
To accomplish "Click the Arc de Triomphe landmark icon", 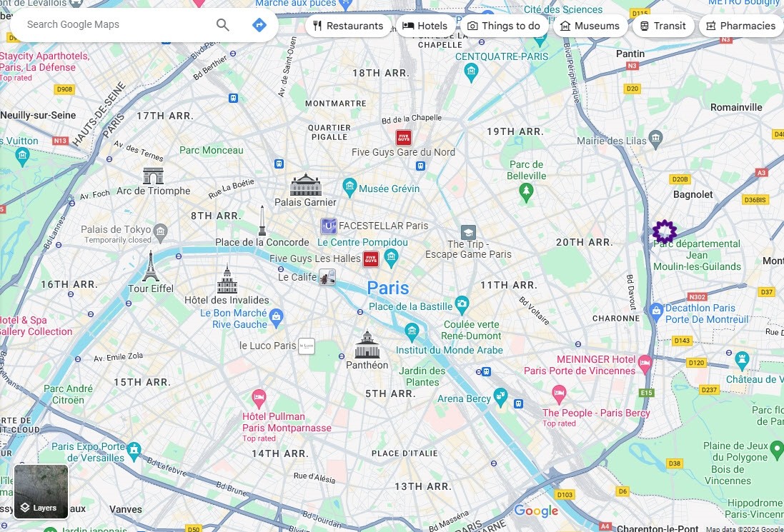I will [x=153, y=176].
